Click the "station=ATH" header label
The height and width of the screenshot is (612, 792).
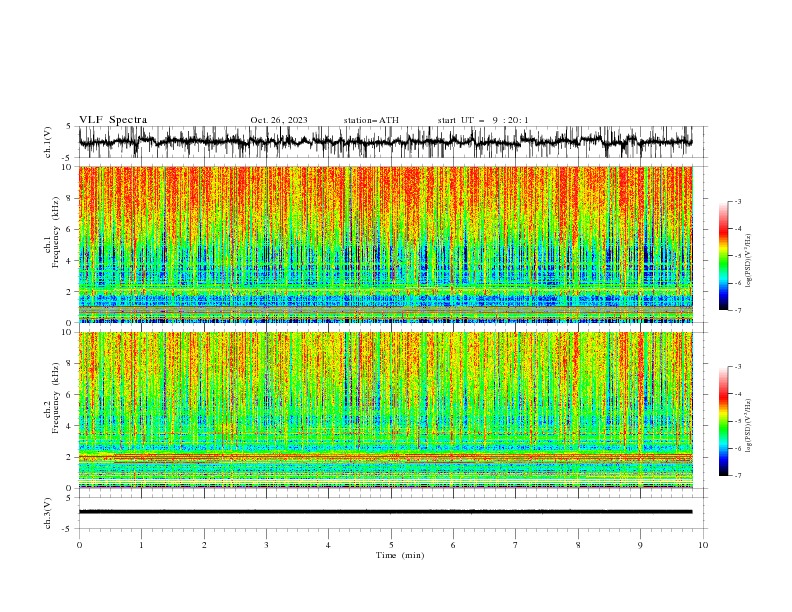371,120
